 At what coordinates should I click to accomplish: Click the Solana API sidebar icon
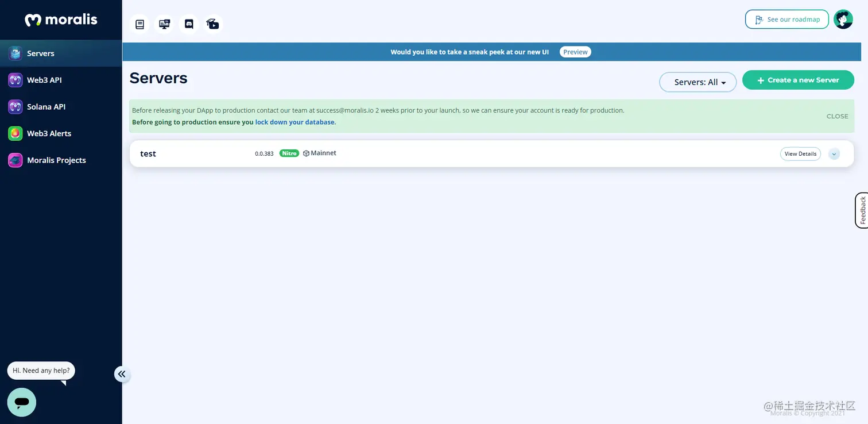click(x=15, y=107)
